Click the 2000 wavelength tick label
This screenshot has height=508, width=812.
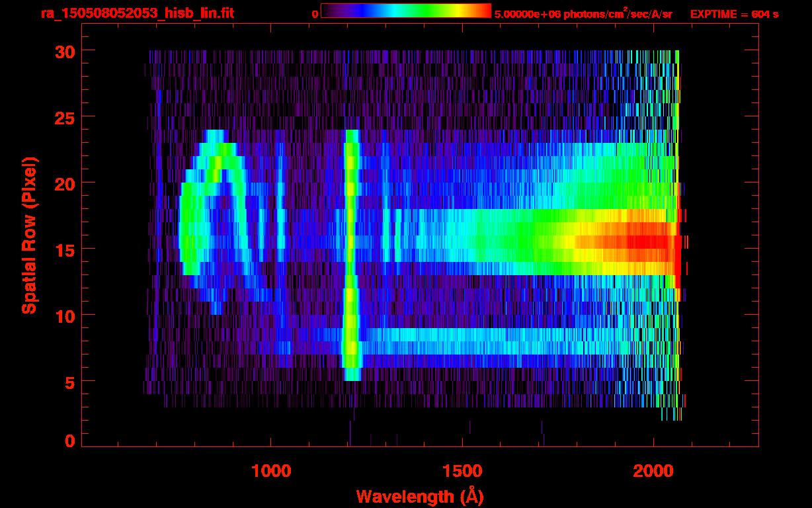(x=653, y=471)
